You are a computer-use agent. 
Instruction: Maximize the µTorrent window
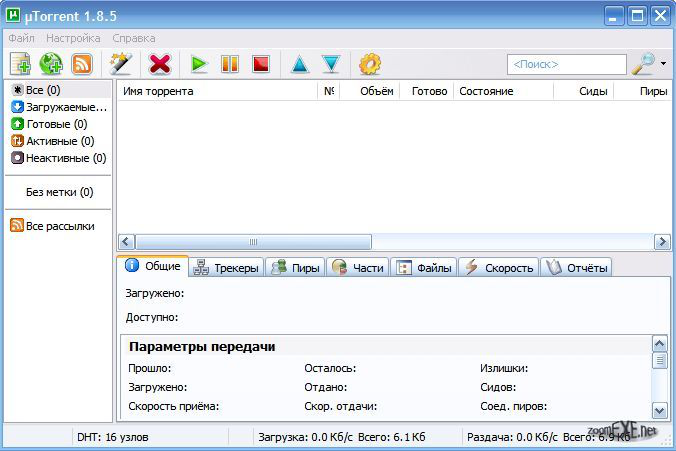(x=637, y=16)
